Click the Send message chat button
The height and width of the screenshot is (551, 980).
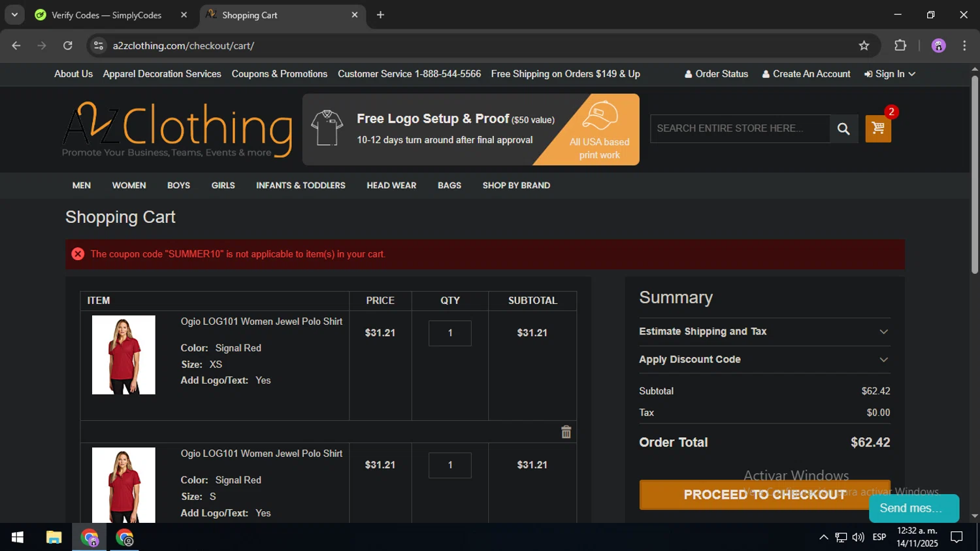tap(914, 508)
